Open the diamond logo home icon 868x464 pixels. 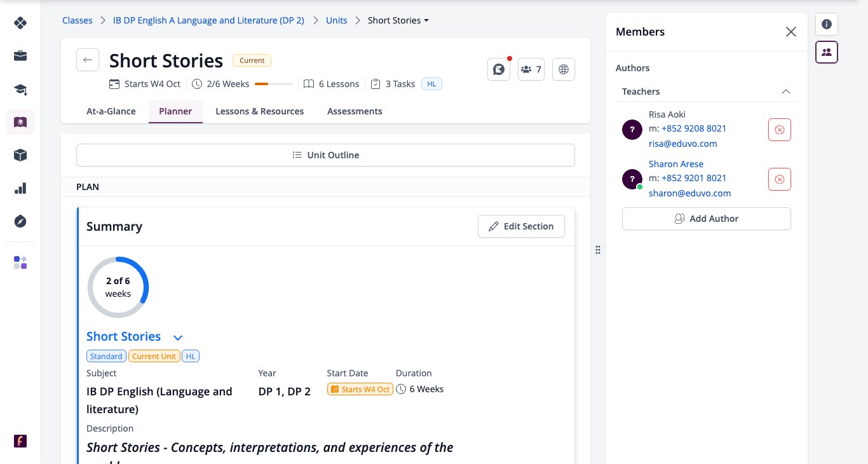20,23
